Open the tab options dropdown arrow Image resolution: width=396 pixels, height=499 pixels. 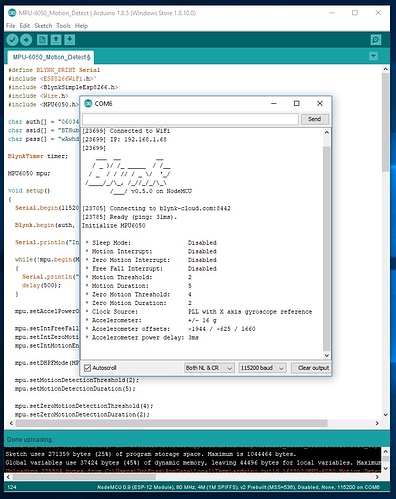373,56
